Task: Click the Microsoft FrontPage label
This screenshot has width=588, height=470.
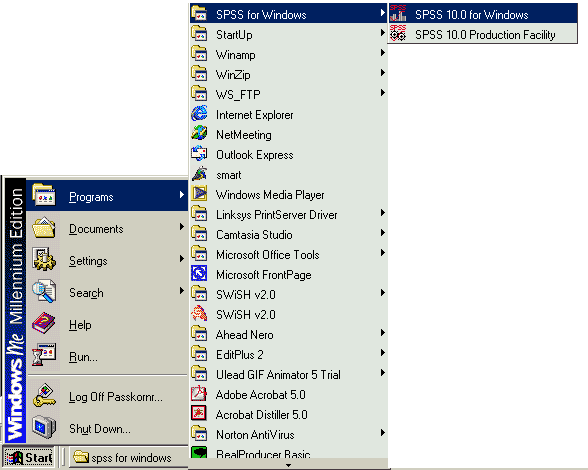Action: pos(263,275)
